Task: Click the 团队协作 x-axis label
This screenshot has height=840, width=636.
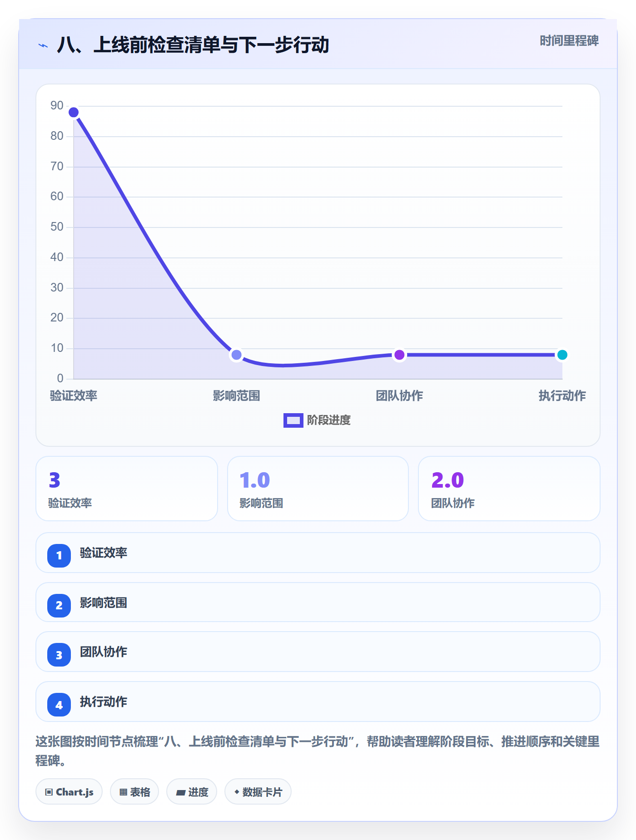Action: tap(399, 395)
